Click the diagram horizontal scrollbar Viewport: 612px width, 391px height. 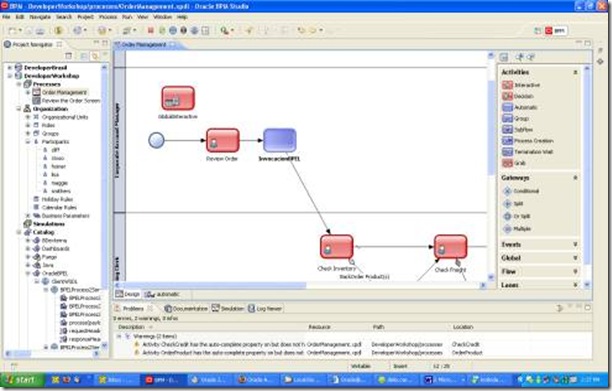click(301, 285)
